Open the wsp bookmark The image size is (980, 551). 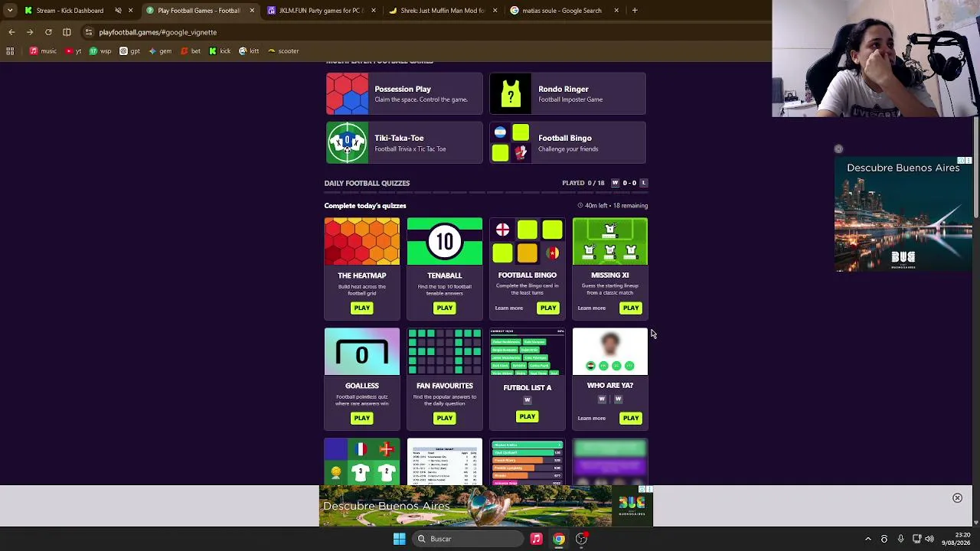(x=100, y=51)
